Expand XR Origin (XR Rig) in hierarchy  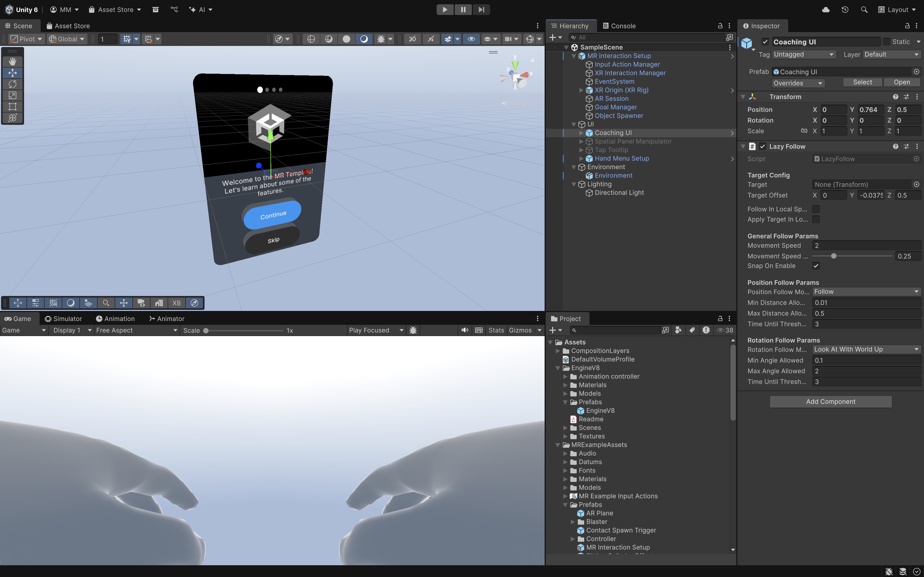tap(581, 90)
